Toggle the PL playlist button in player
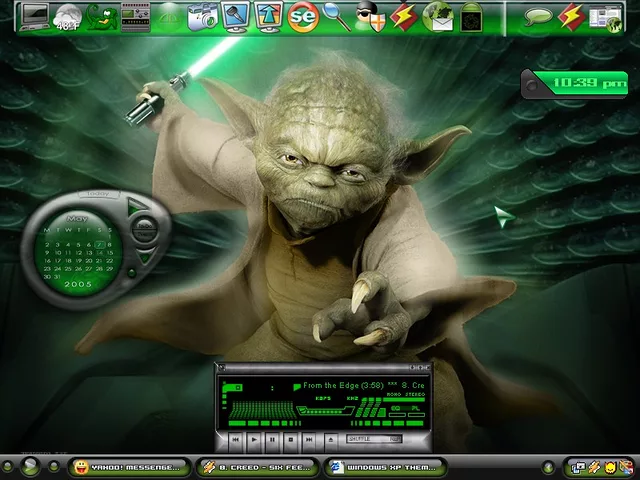This screenshot has width=640, height=480. click(x=414, y=409)
